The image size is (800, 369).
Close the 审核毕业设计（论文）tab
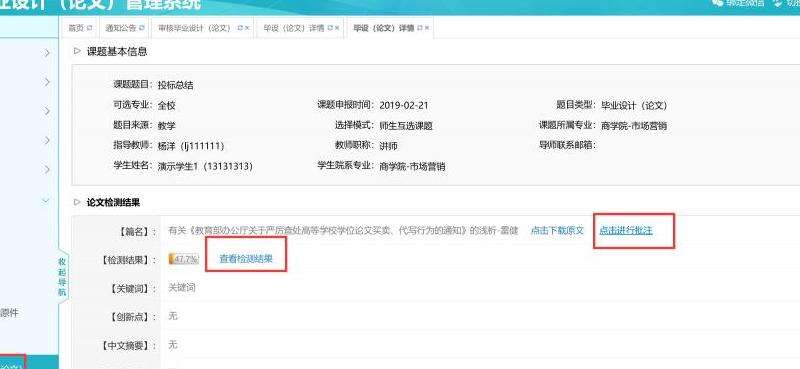tap(247, 28)
